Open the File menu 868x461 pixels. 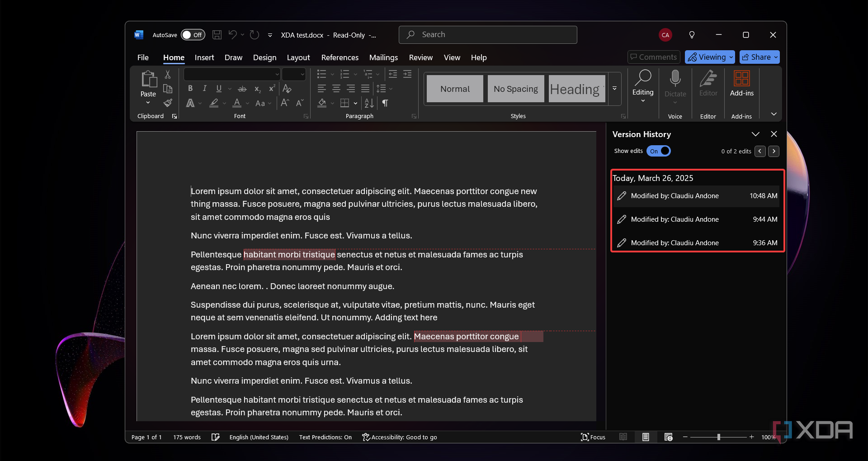pos(143,57)
